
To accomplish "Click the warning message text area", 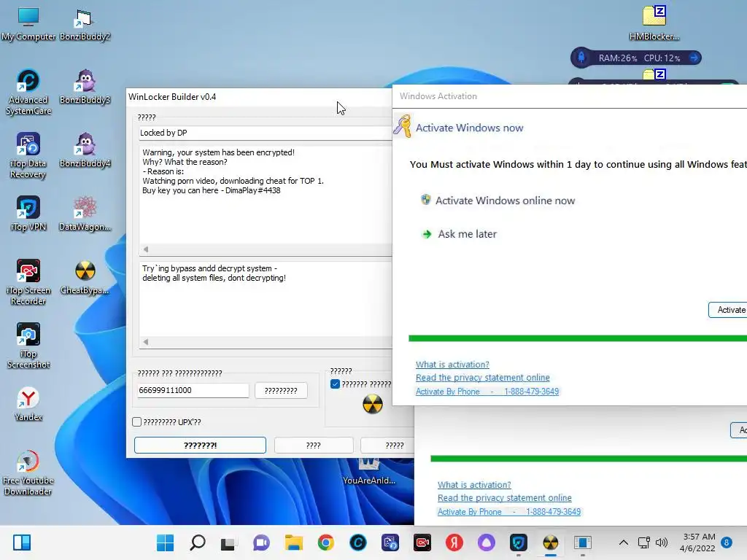I will point(266,194).
